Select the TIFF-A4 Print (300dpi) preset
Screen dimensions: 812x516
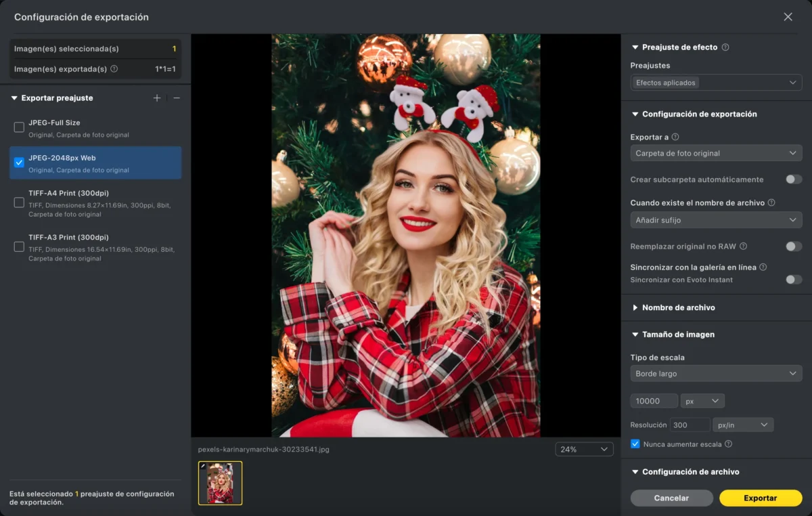19,202
